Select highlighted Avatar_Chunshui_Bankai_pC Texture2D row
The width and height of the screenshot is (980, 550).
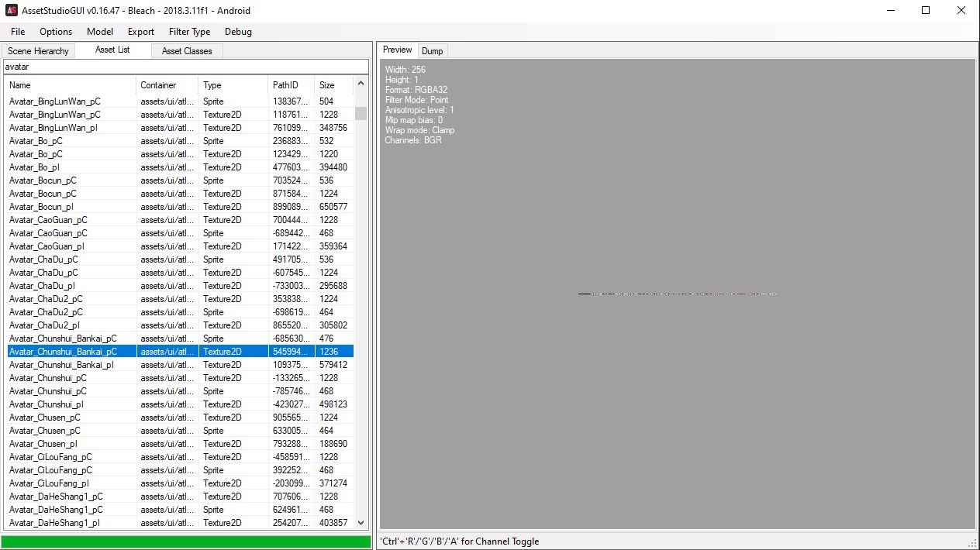coord(180,352)
